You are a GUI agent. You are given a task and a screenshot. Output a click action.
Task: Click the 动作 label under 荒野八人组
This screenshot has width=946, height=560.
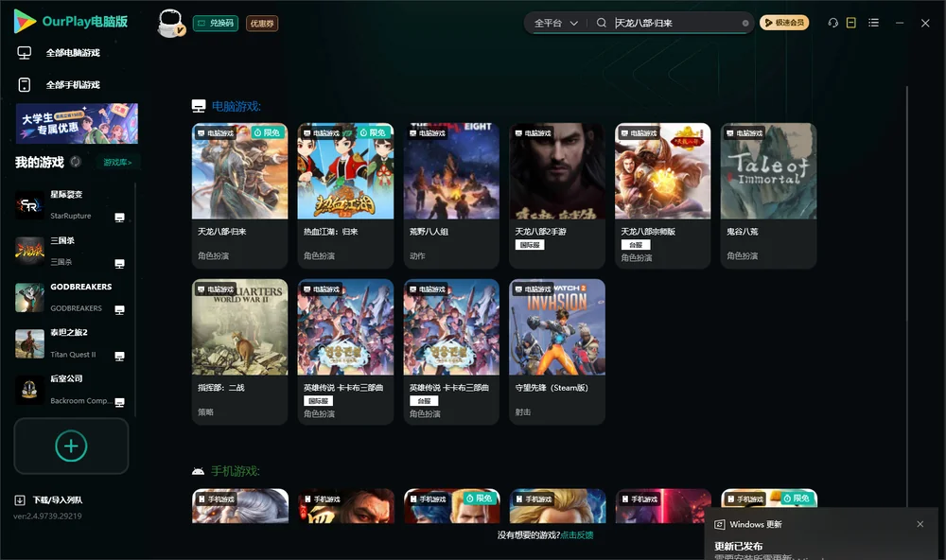pyautogui.click(x=417, y=255)
